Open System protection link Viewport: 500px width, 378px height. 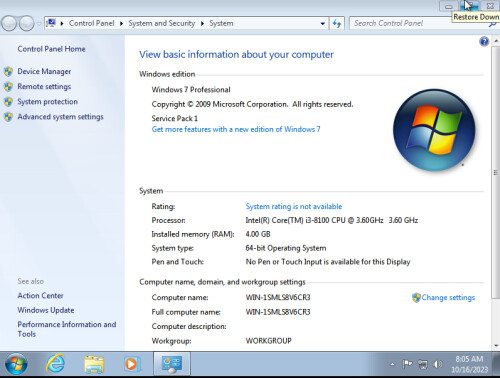pos(47,102)
